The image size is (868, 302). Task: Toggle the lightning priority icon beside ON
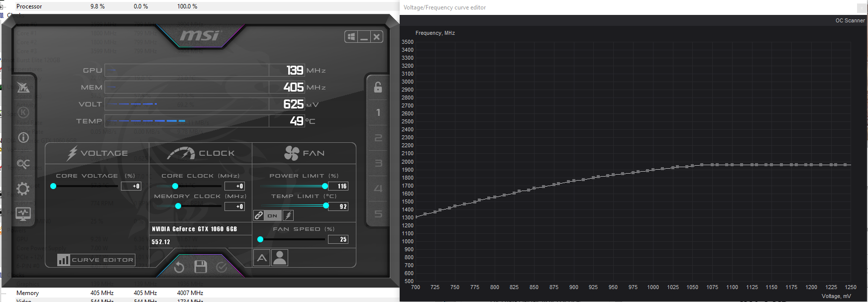tap(288, 215)
